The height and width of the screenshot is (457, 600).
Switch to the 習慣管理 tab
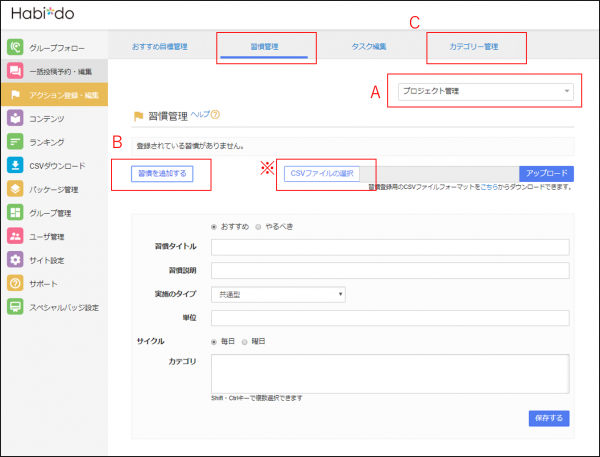click(x=264, y=47)
